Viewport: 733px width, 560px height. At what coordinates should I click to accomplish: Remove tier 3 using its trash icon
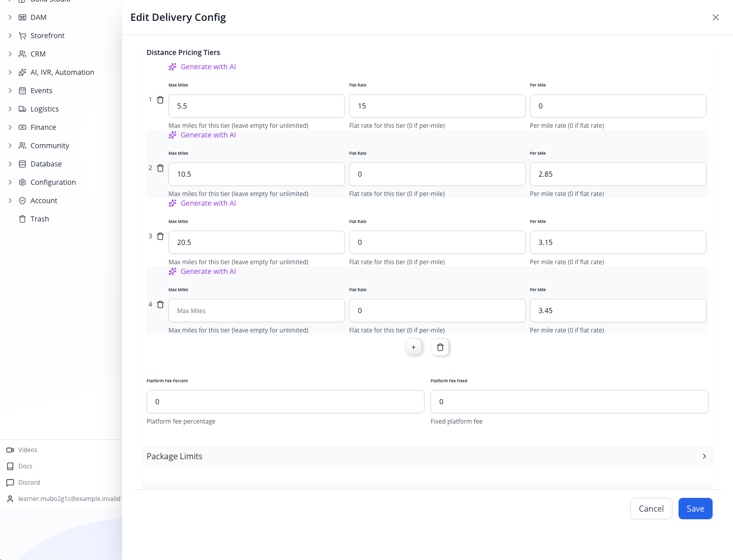coord(160,236)
